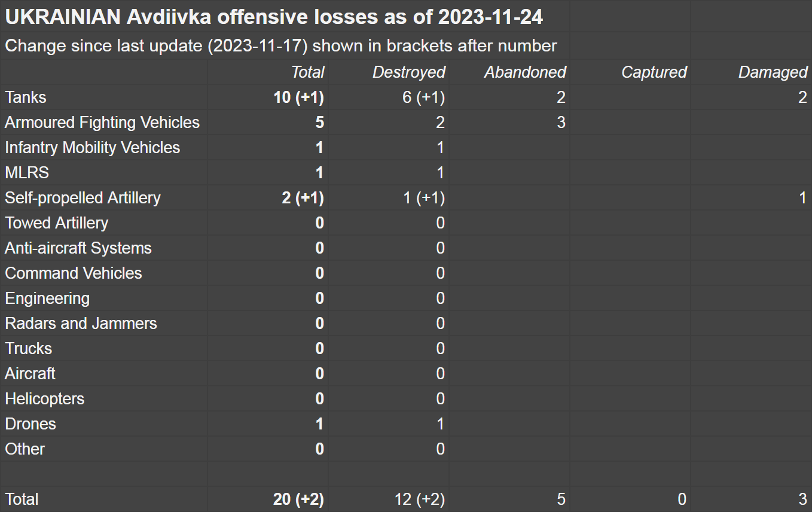812x512 pixels.
Task: Click the 'Damaged' column header cell
Action: point(773,72)
